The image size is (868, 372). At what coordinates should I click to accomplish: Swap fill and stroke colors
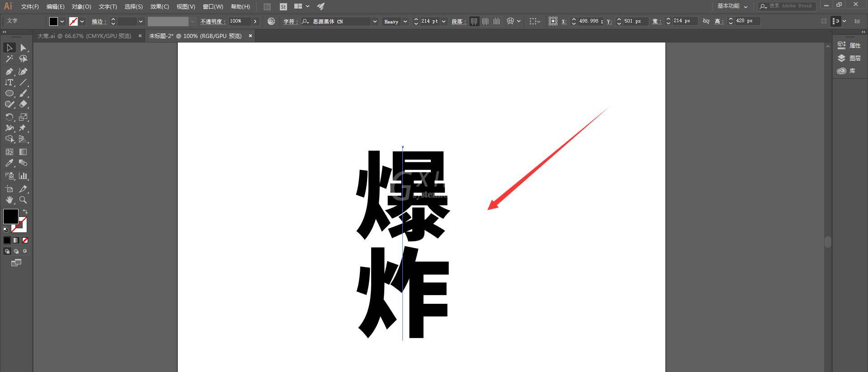[x=25, y=212]
